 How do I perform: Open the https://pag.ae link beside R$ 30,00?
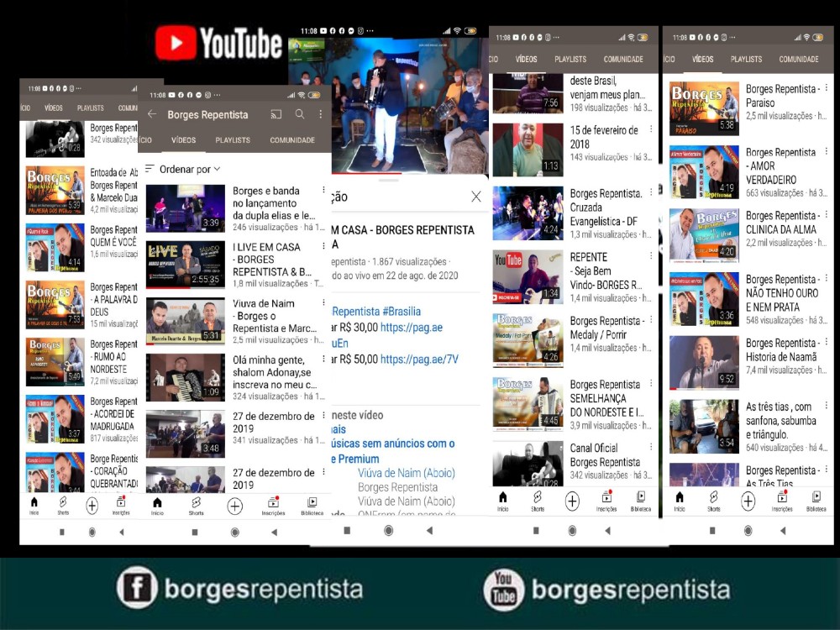click(x=412, y=328)
